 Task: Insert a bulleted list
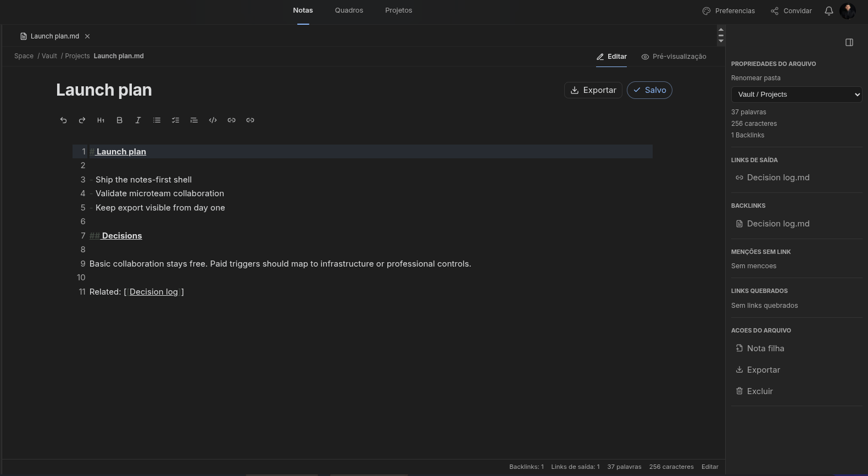click(x=157, y=120)
